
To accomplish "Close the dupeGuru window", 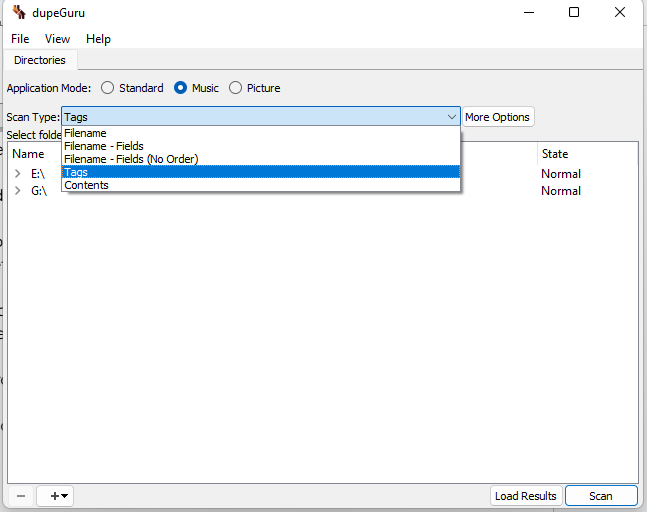I will [x=620, y=12].
